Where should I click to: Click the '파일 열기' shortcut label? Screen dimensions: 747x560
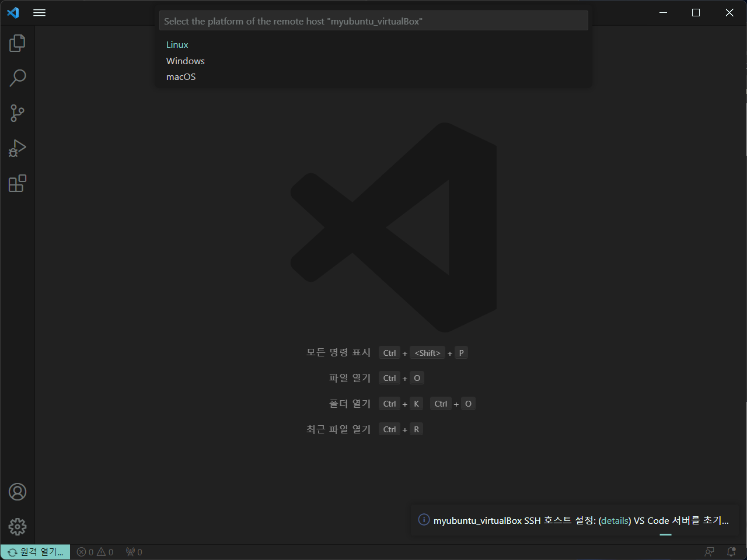pos(350,378)
